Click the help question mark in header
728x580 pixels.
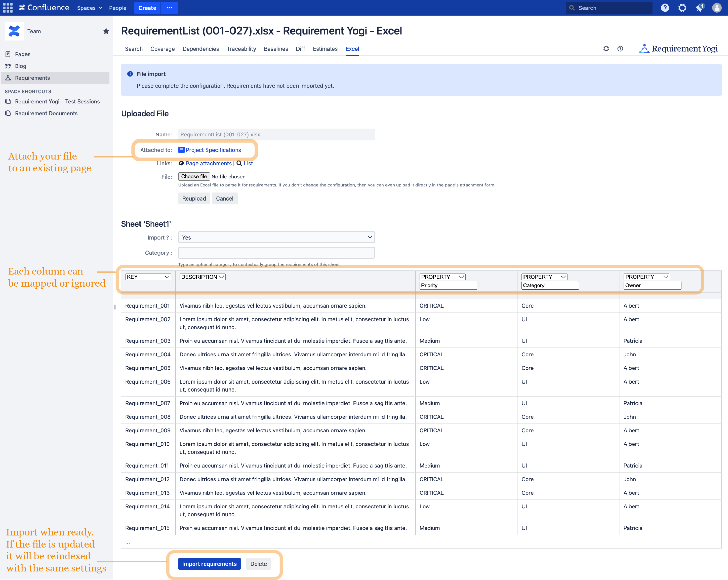pyautogui.click(x=665, y=8)
